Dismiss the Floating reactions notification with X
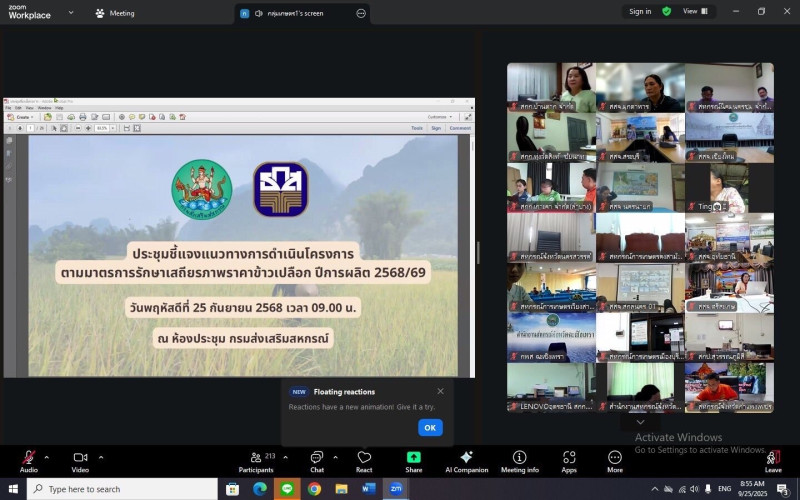The image size is (800, 500). coord(440,391)
